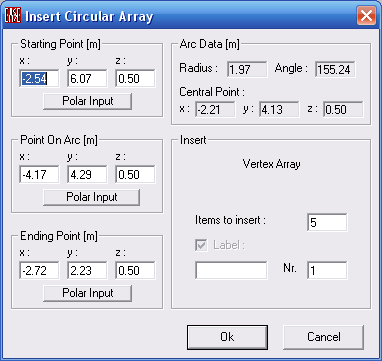Select Ending Point x field -2.72
382x361 pixels.
[39, 270]
